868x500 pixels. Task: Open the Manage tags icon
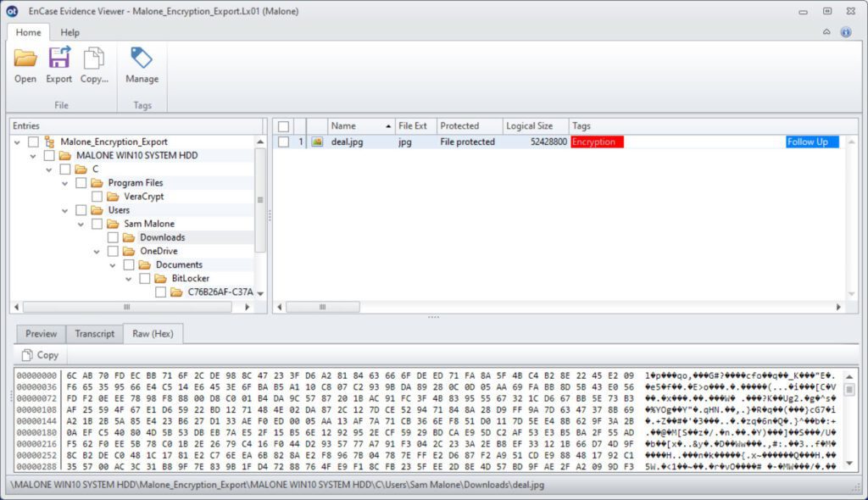tap(142, 58)
